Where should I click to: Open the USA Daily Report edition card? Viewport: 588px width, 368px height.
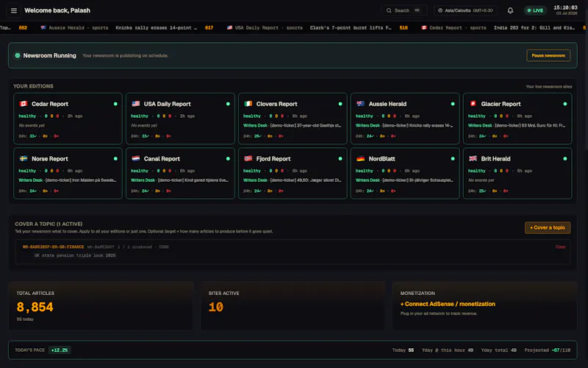point(180,118)
